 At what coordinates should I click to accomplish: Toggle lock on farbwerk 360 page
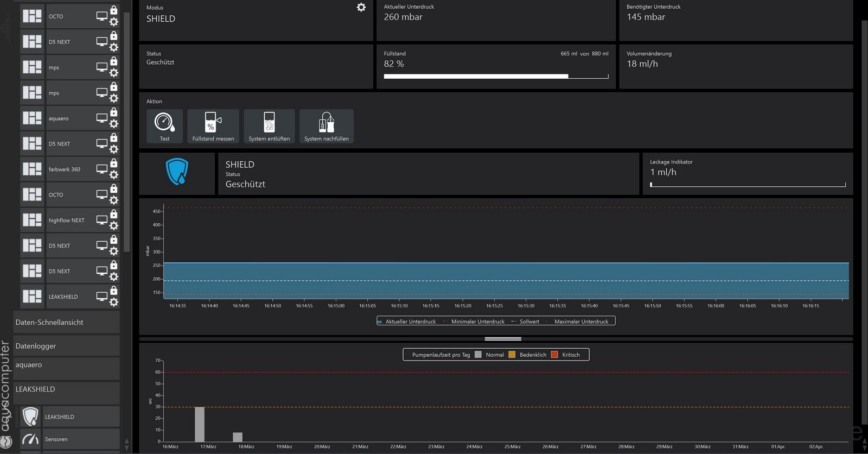click(114, 163)
